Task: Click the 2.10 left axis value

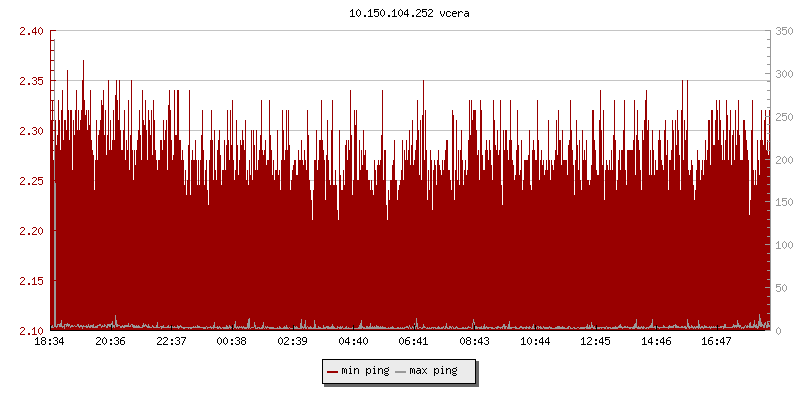Action: (32, 331)
